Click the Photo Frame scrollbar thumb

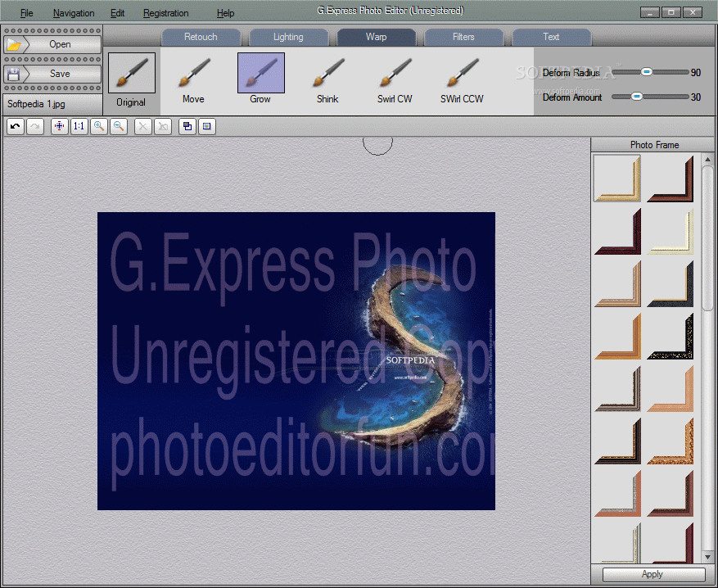pos(708,238)
